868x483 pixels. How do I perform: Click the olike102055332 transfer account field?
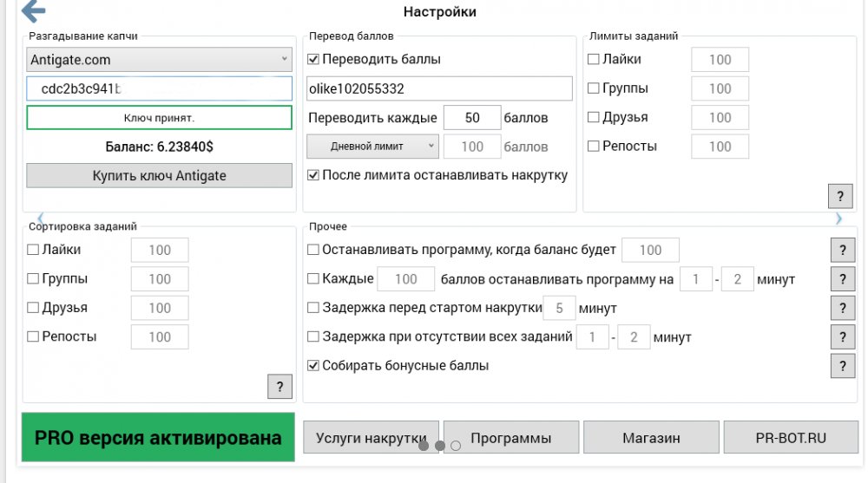(439, 88)
